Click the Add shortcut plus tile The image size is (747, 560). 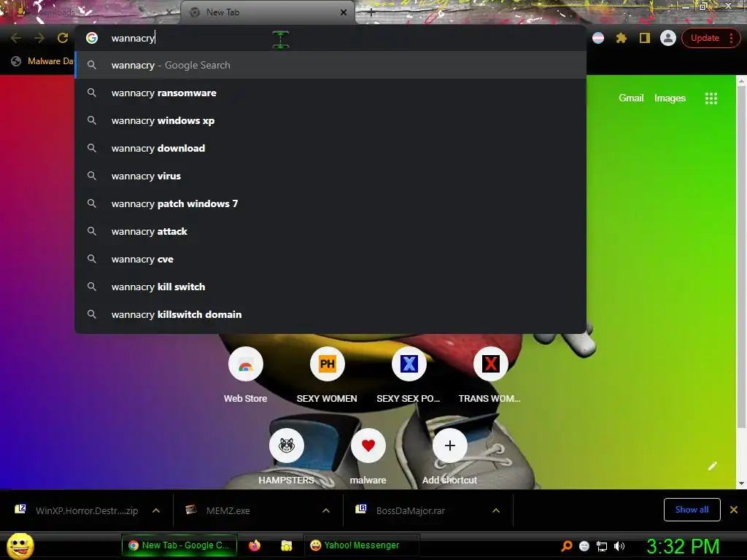click(449, 456)
